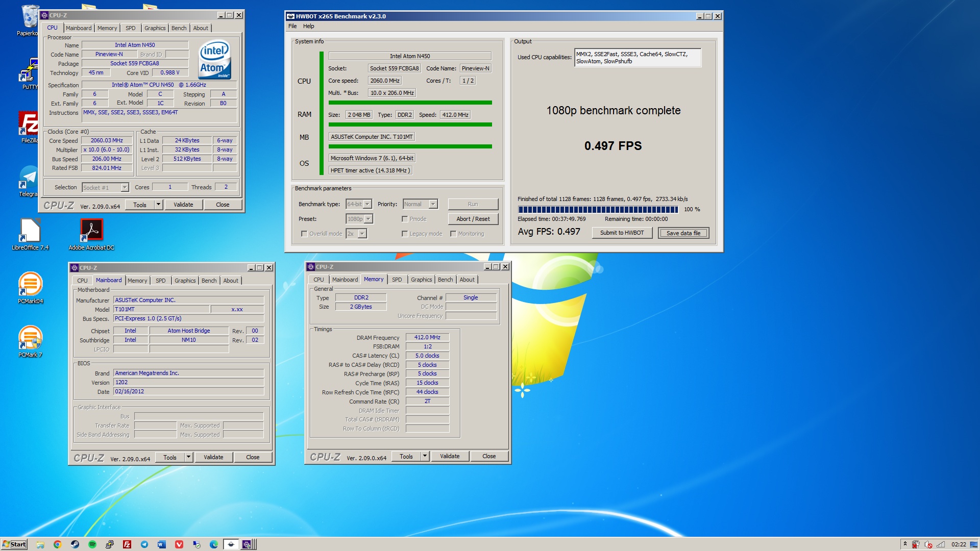Open the Socket #1 selection dropdown
Image resolution: width=980 pixels, height=551 pixels.
105,188
